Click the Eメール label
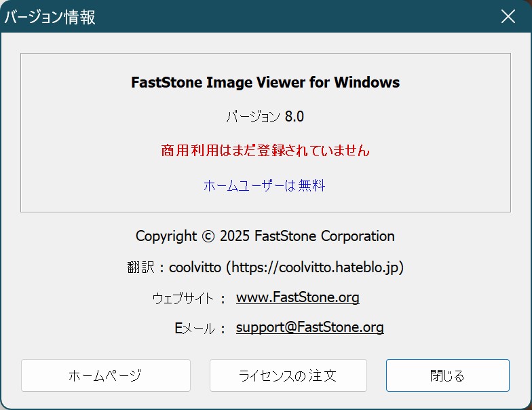The image size is (532, 410). tap(194, 329)
